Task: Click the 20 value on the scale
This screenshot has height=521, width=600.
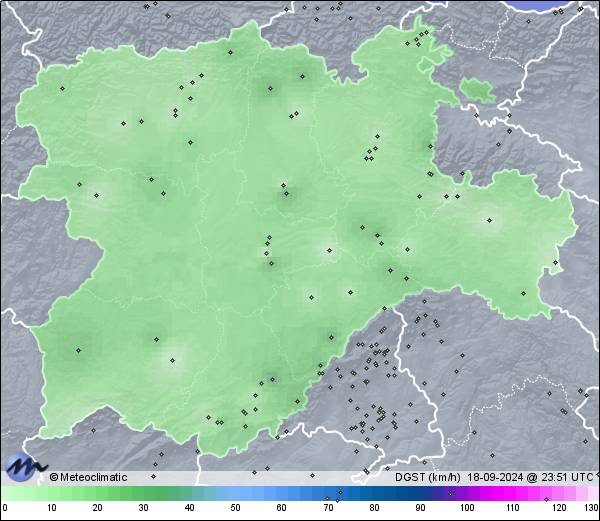Action: [98, 508]
